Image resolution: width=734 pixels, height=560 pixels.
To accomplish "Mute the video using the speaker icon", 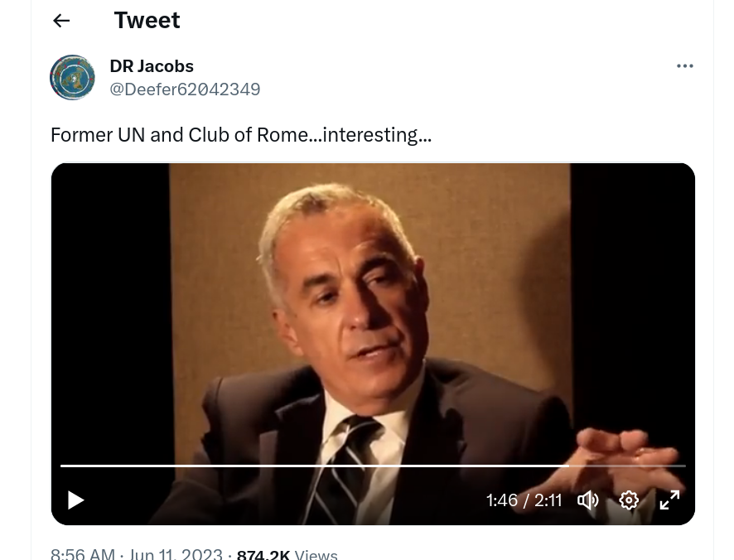I will pos(588,500).
